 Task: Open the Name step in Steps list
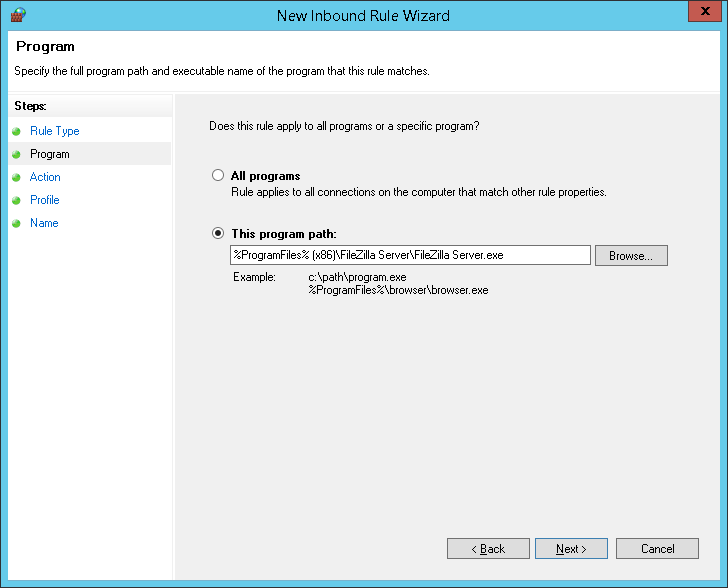click(44, 223)
